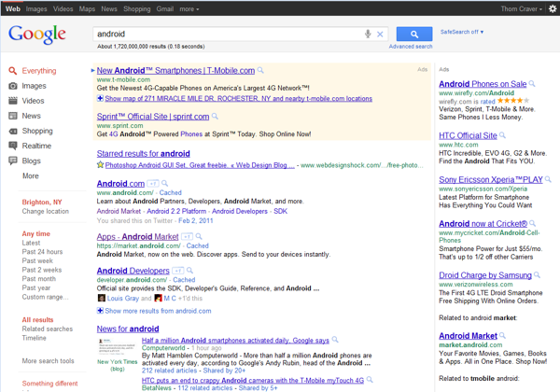The image size is (560, 392).
Task: Open Gmail in top navigation bar
Action: pyautogui.click(x=165, y=9)
